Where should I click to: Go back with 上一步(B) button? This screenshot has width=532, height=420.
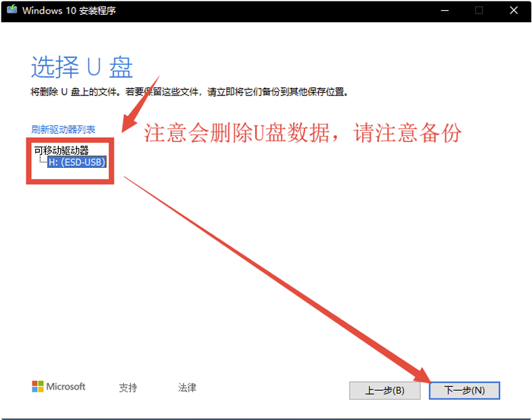click(384, 390)
